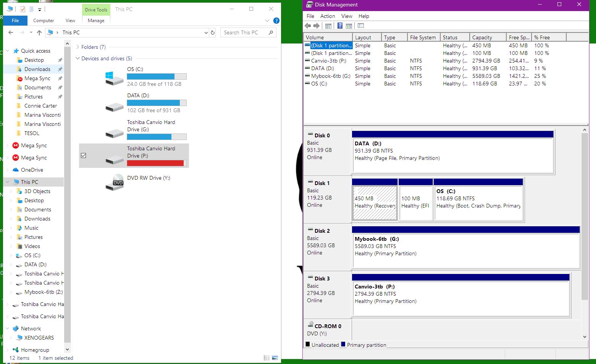Open the quick access toolbar customize dropdown
The width and height of the screenshot is (596, 364).
[x=39, y=10]
